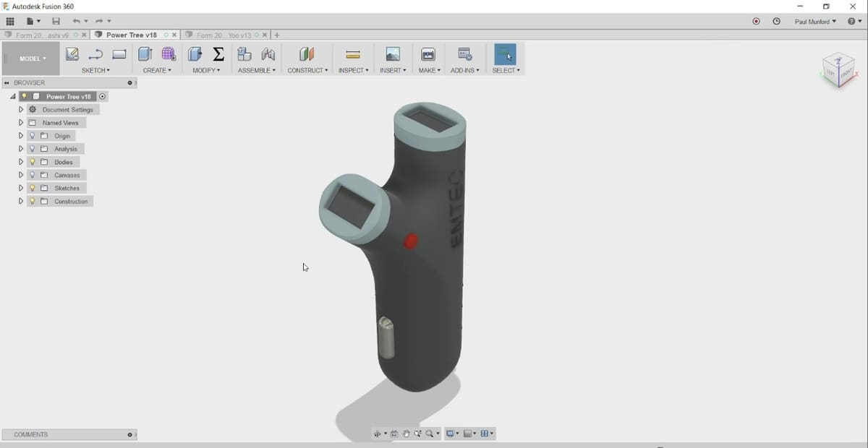Click the Pan hand icon
Image resolution: width=868 pixels, height=448 pixels.
click(x=407, y=434)
